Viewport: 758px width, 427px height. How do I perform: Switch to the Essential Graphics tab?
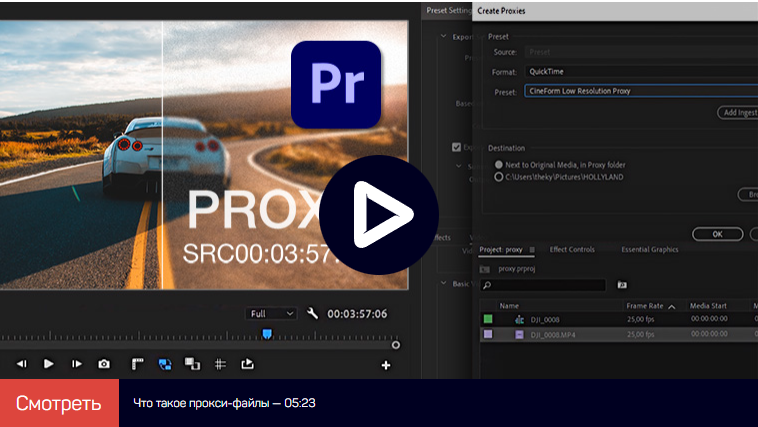click(648, 249)
